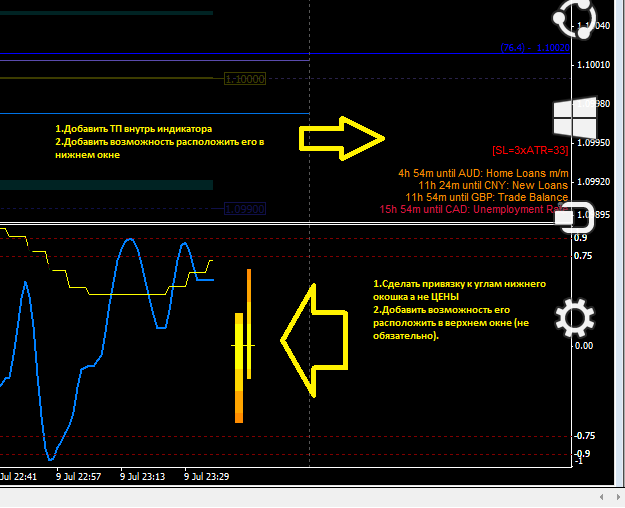The width and height of the screenshot is (625, 508).
Task: Click the 1.09920 price scale value
Action: pos(594,182)
